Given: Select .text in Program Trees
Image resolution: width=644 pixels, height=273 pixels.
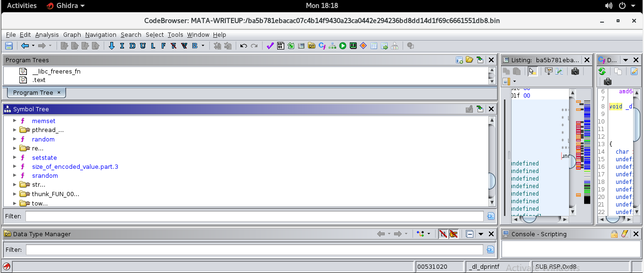Looking at the screenshot, I should [39, 80].
